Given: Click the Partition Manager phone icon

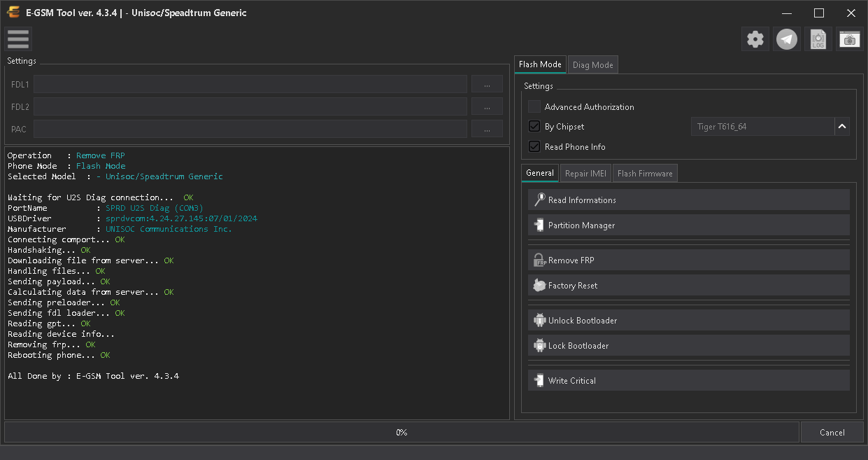Looking at the screenshot, I should 539,225.
